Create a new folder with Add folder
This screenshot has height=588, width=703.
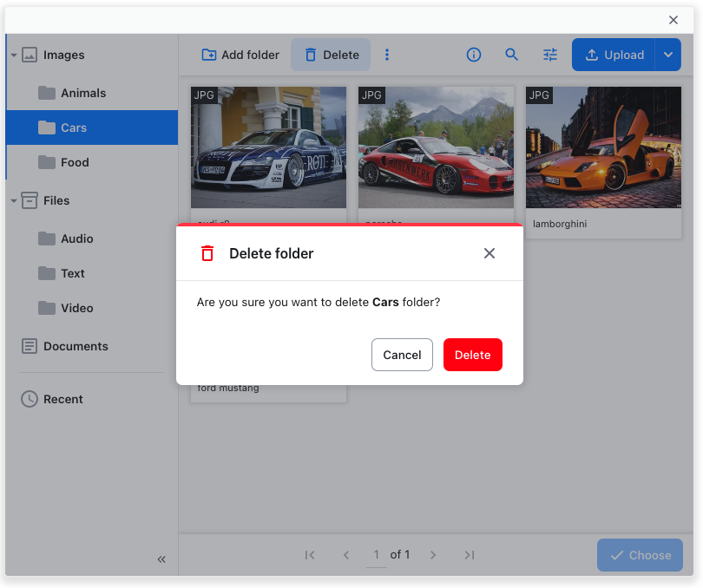240,55
